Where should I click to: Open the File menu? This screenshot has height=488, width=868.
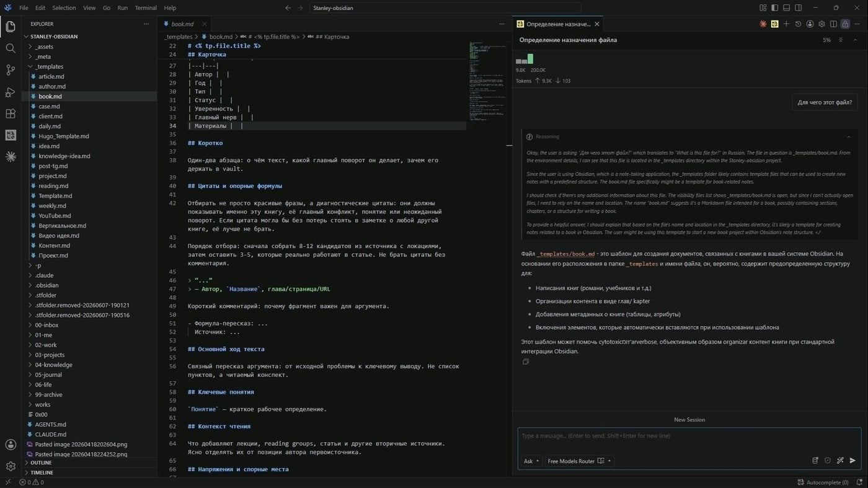24,8
